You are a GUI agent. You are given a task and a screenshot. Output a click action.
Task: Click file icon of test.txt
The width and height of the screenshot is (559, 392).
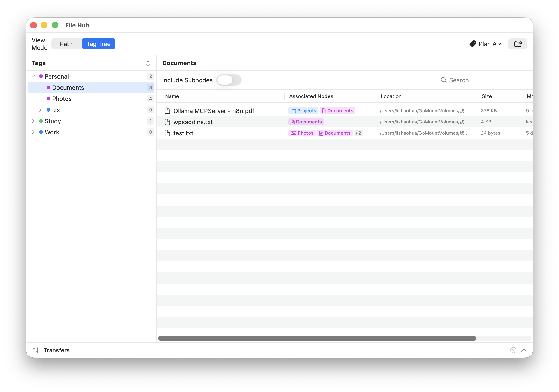point(167,133)
